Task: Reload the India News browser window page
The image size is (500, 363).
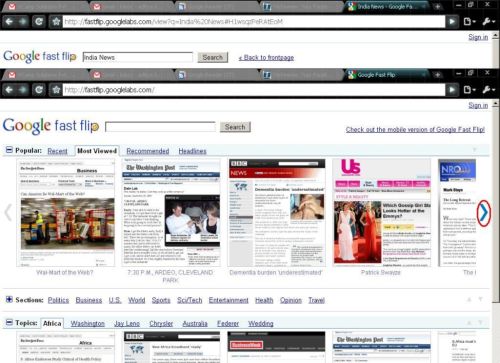Action: (x=39, y=22)
